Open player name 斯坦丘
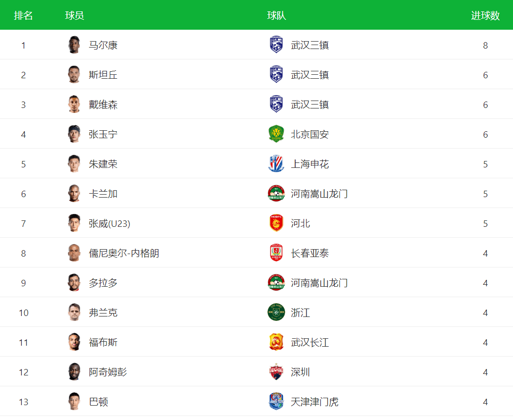This screenshot has width=513, height=420. tap(103, 75)
